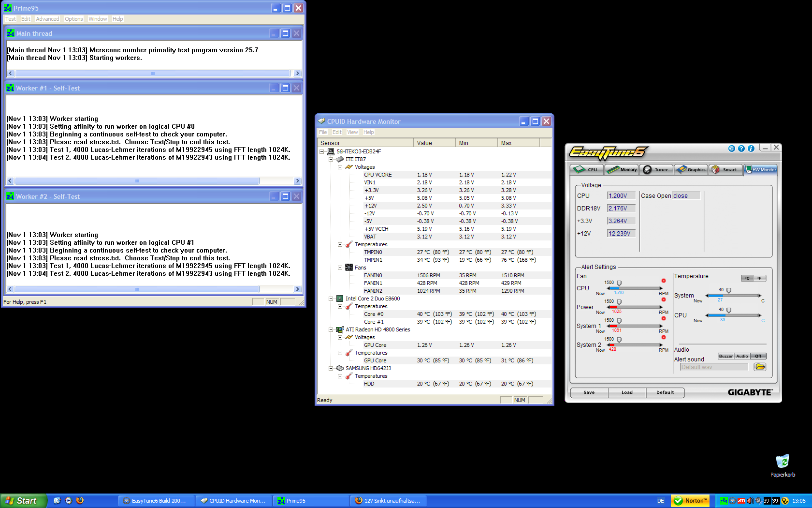Switch temperature unit to °F

pyautogui.click(x=760, y=278)
